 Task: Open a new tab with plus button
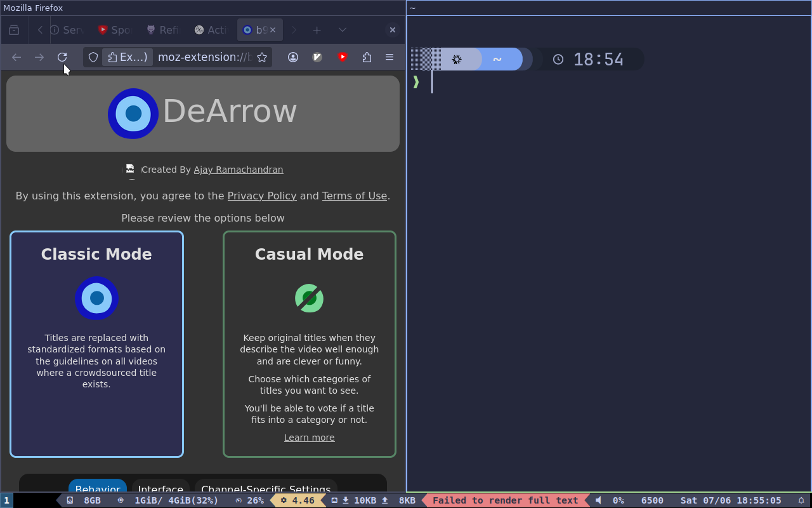click(317, 30)
